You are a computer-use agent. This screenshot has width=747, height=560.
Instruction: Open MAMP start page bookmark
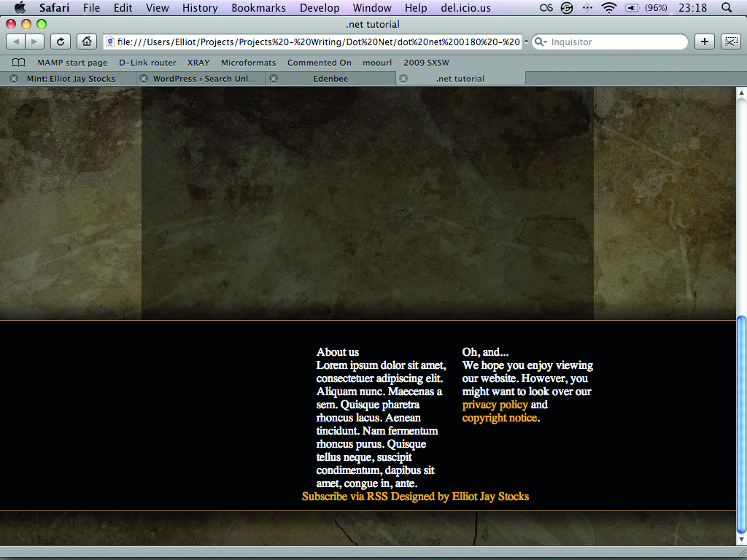(x=72, y=63)
